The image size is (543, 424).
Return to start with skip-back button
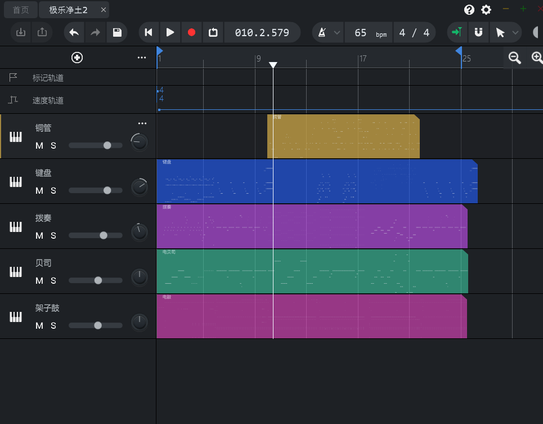click(x=149, y=33)
